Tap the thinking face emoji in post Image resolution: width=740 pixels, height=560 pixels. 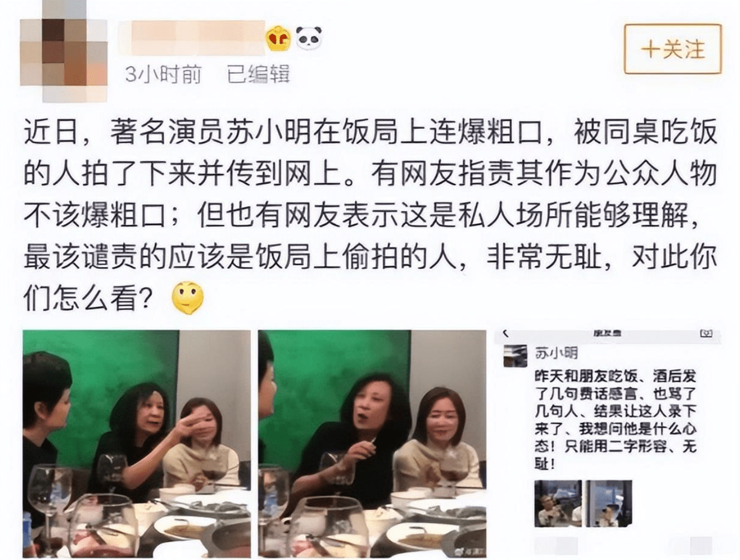pos(187,298)
